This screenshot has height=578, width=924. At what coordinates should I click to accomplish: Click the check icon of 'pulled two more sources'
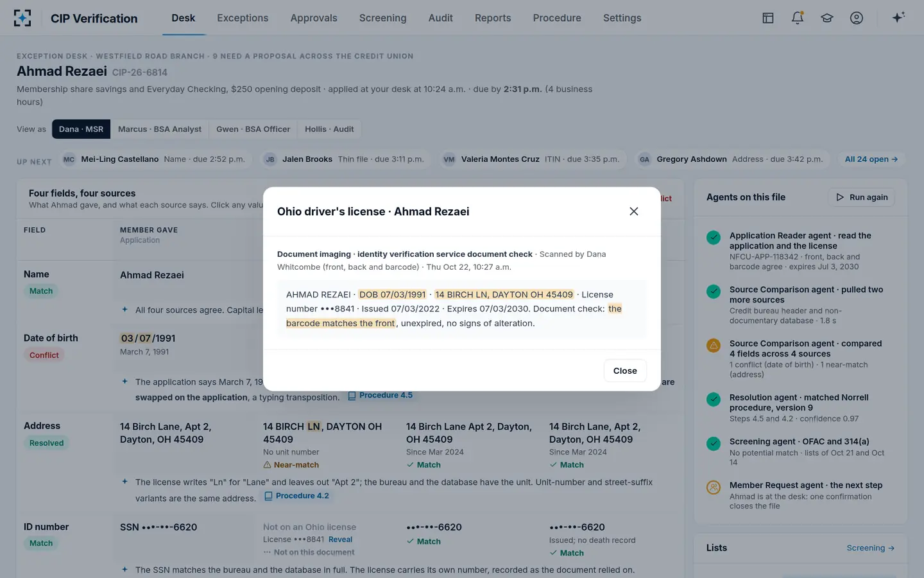pyautogui.click(x=714, y=292)
